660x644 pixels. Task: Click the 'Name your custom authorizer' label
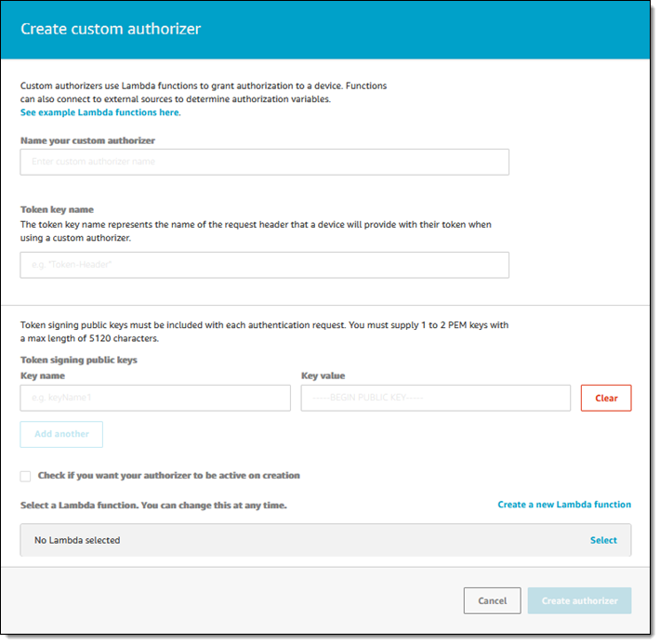[x=87, y=140]
